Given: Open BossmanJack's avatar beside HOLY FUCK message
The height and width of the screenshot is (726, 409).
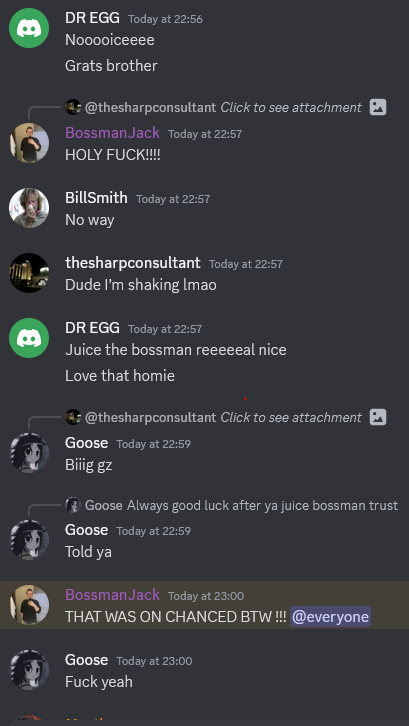Looking at the screenshot, I should [x=29, y=143].
